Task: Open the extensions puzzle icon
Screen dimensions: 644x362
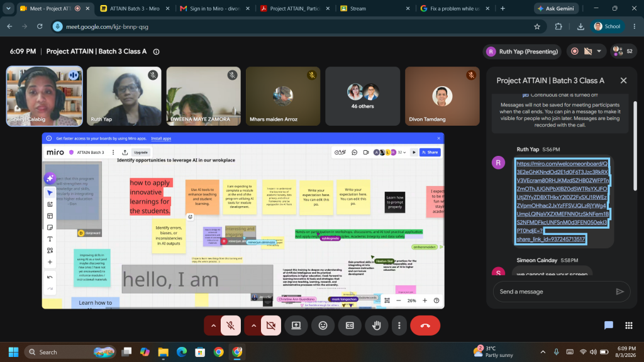Action: point(558,26)
